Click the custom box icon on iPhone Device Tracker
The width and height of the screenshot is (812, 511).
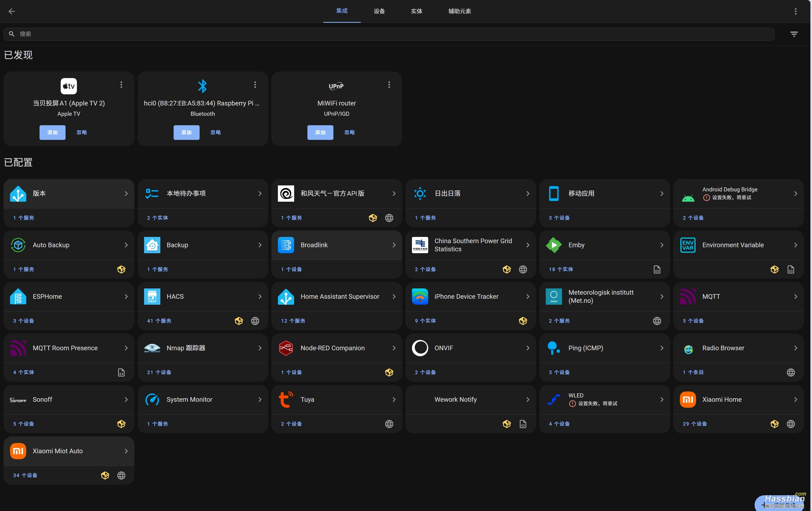(x=523, y=321)
